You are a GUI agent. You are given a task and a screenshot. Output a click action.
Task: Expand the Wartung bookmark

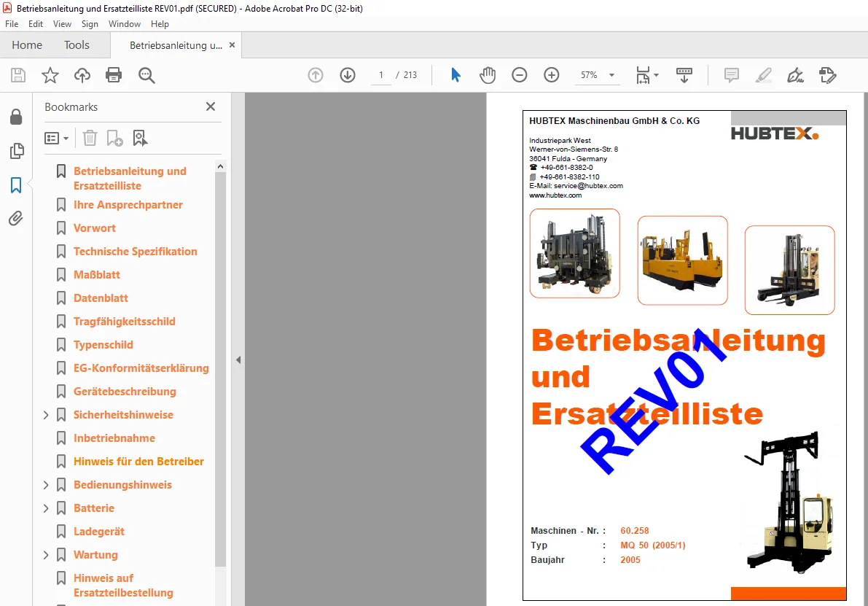[x=46, y=555]
